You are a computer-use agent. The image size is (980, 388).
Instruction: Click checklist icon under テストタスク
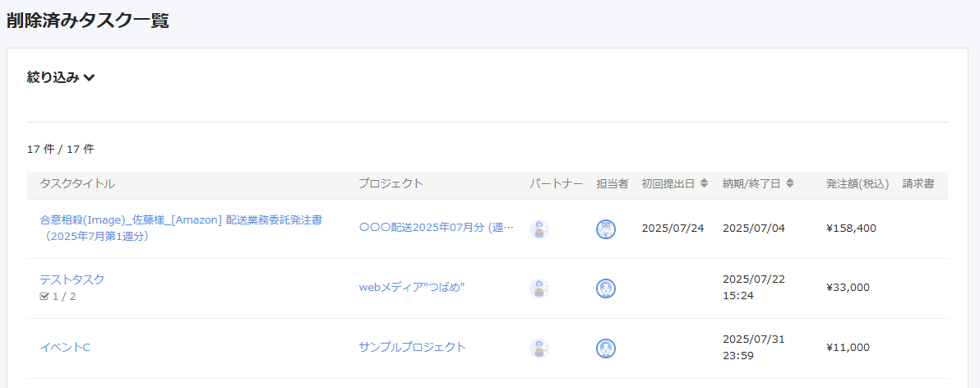tap(44, 296)
